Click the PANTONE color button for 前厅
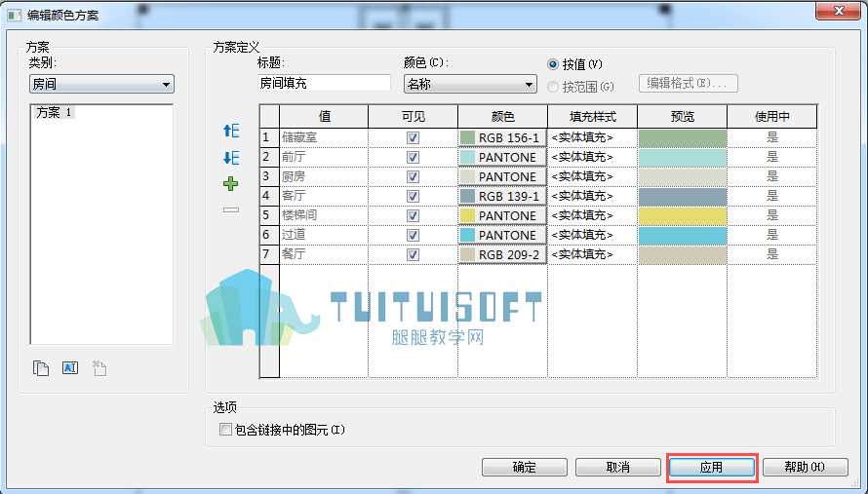 pos(502,157)
